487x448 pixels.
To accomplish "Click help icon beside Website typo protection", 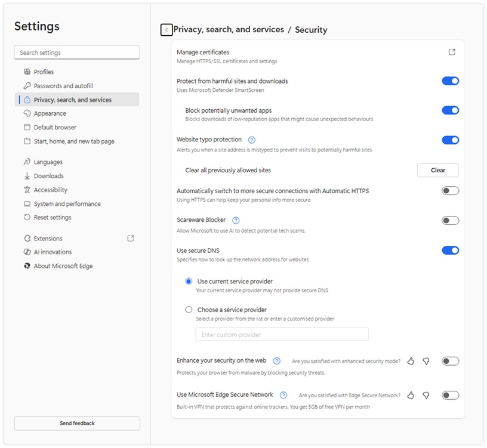I will click(252, 140).
